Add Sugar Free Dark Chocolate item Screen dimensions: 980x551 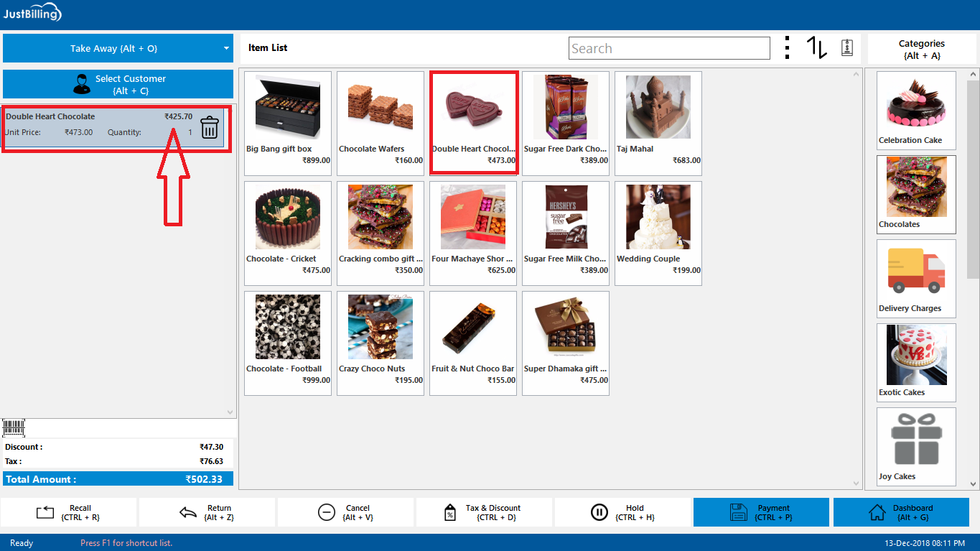tap(566, 123)
